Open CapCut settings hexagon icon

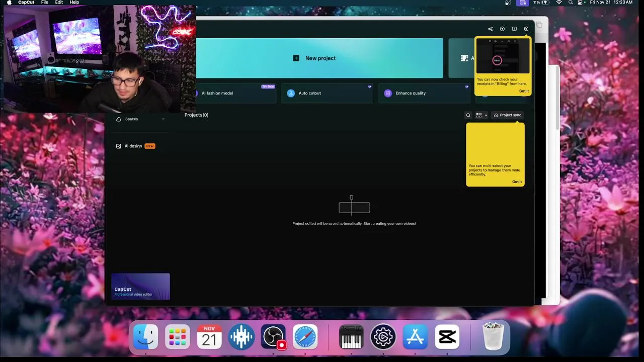coord(526,29)
